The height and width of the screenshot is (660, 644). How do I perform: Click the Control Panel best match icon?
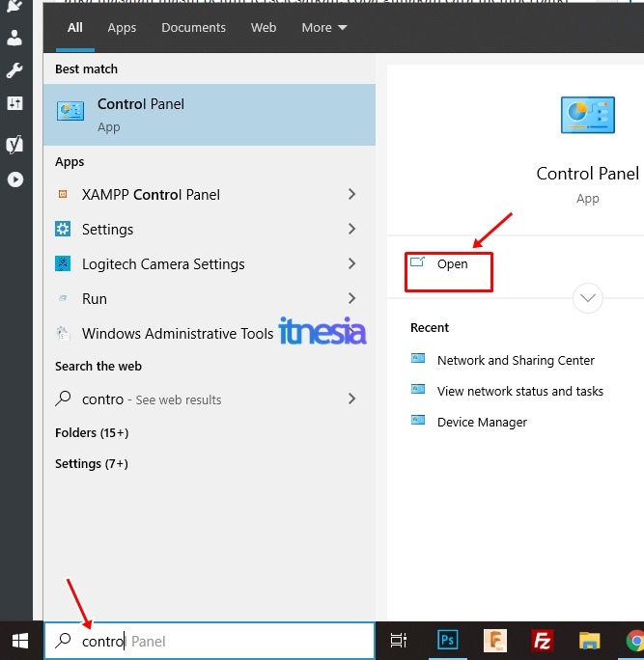(x=70, y=111)
